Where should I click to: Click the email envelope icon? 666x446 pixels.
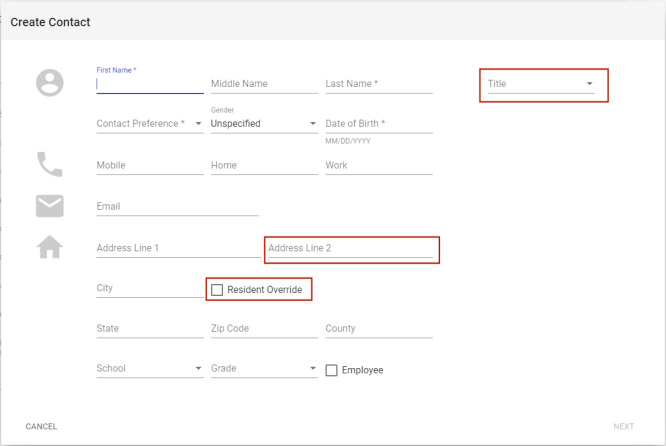(x=49, y=206)
